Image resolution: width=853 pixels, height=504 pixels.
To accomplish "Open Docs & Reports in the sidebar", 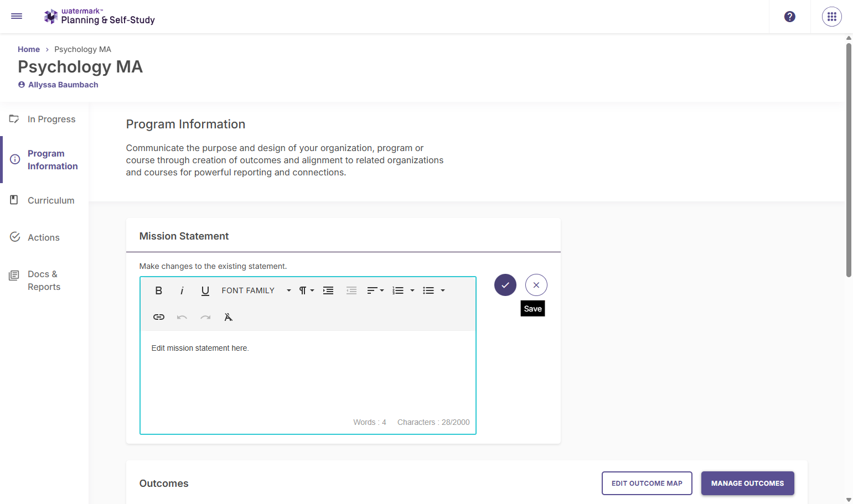I will point(44,280).
